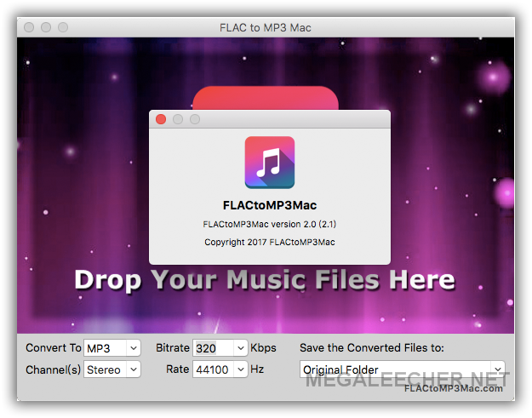Click the 'Copyright 2017 FLACtoMP3Mac' text

coord(269,243)
